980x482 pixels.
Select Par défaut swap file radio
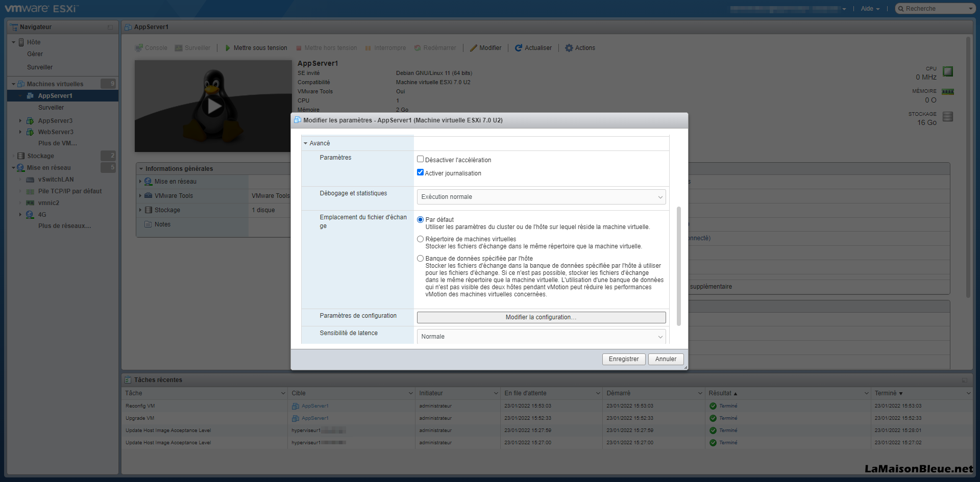click(421, 220)
